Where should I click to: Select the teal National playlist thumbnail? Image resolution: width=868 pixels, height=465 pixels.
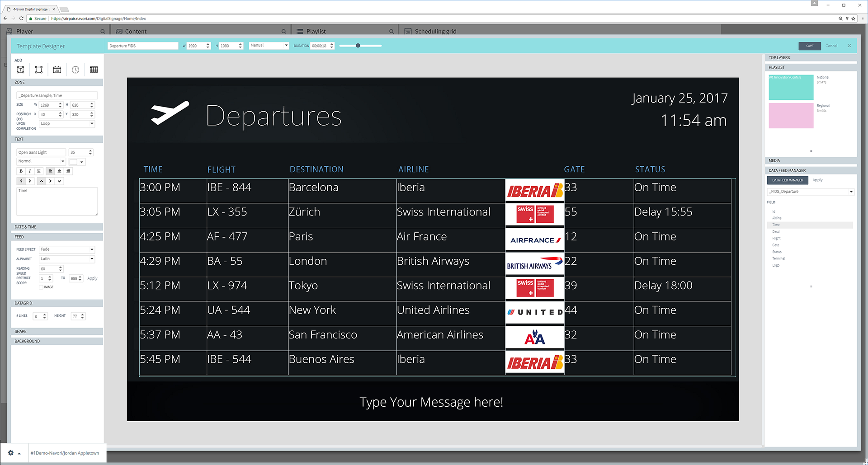pyautogui.click(x=791, y=87)
